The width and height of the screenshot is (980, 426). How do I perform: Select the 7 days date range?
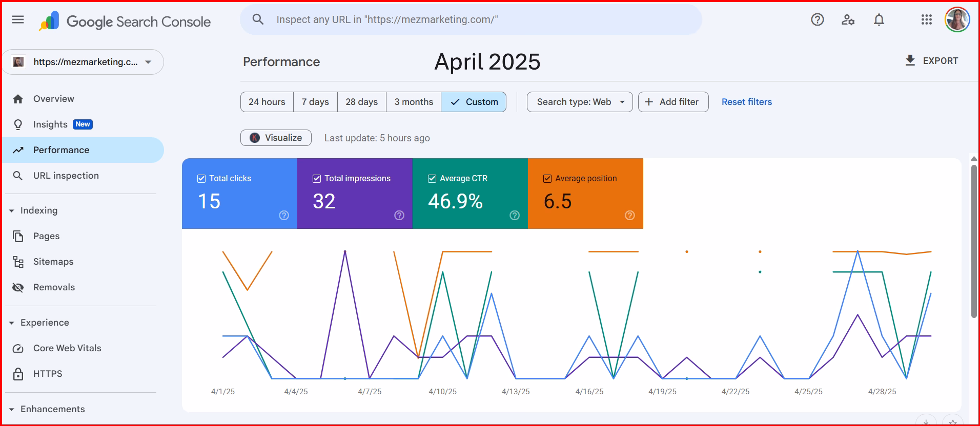click(x=315, y=102)
